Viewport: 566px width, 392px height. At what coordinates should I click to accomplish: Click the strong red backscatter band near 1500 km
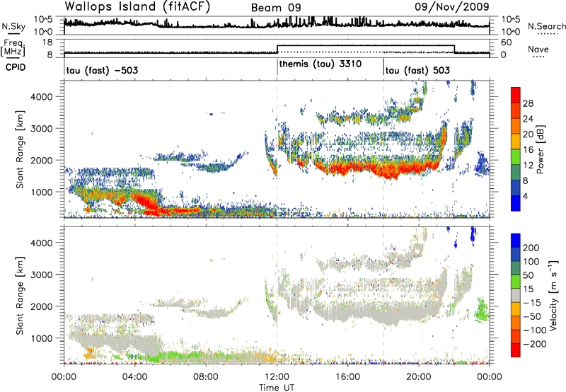[377, 169]
